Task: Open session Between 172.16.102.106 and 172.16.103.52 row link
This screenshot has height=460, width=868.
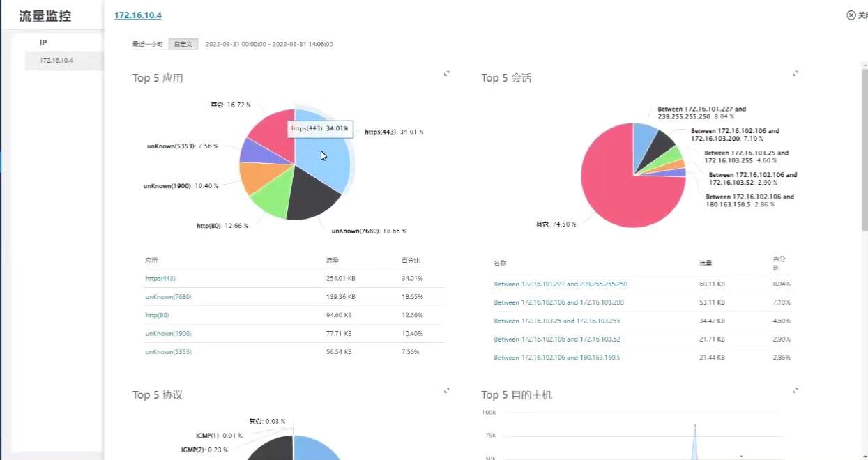Action: [557, 339]
